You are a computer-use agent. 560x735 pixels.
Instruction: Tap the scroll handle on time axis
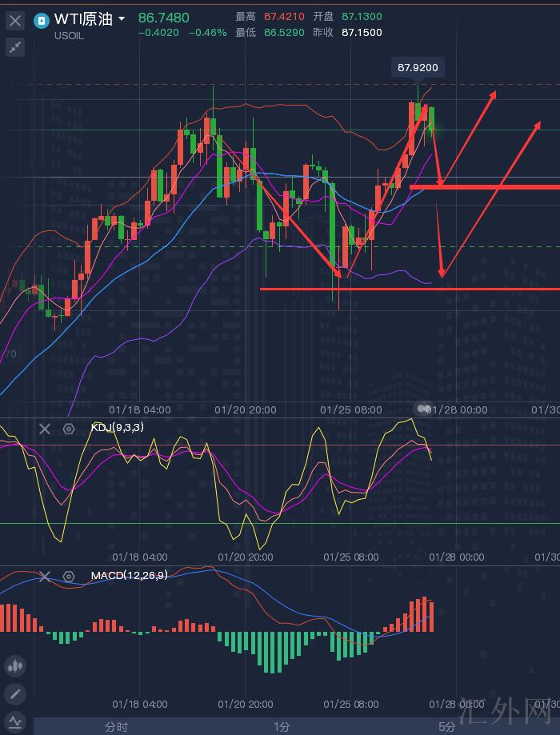423,408
